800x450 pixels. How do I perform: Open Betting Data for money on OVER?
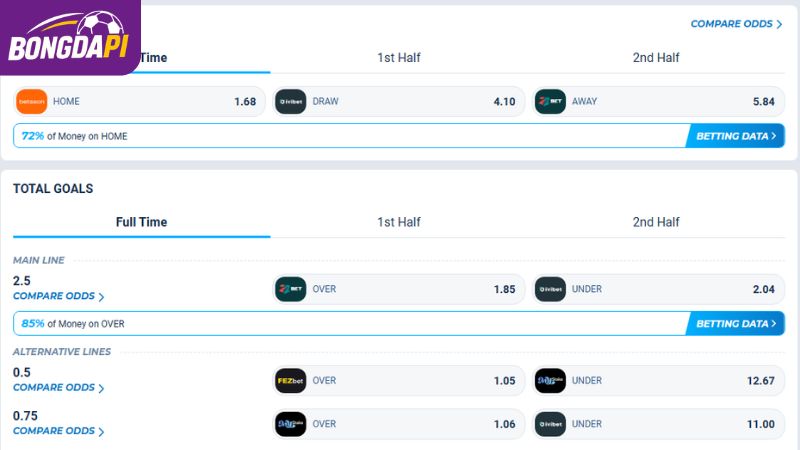[735, 323]
